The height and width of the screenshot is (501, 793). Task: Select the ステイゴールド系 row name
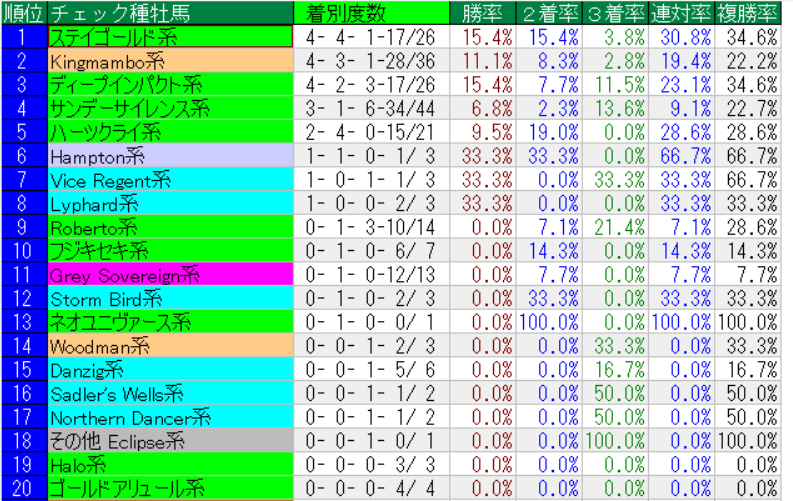(x=170, y=36)
